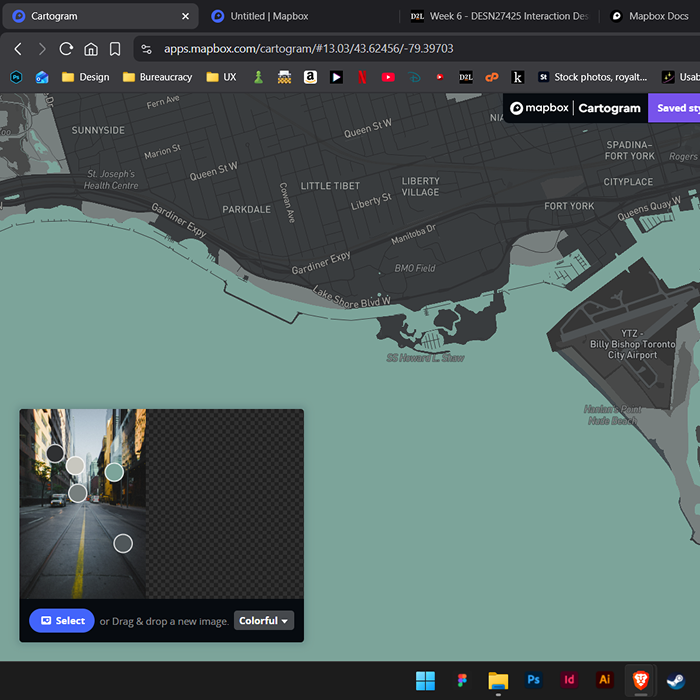700x700 pixels.
Task: Open the Week 6 DESN27425 tab
Action: [495, 16]
